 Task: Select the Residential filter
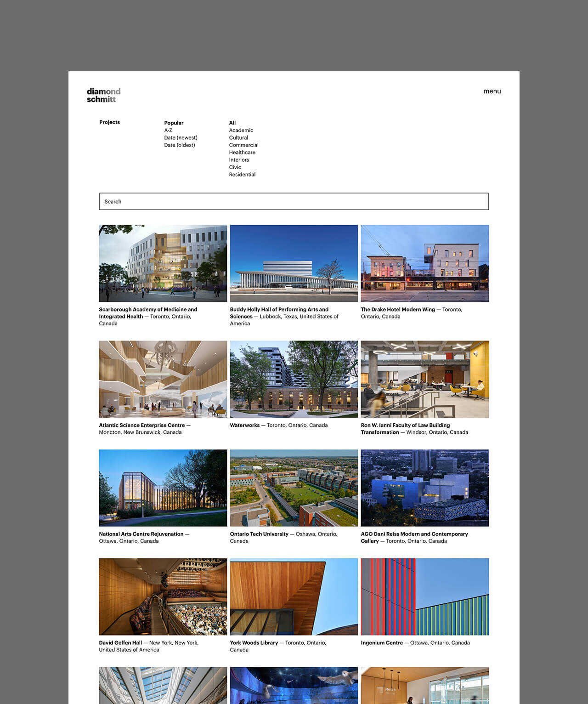(243, 174)
